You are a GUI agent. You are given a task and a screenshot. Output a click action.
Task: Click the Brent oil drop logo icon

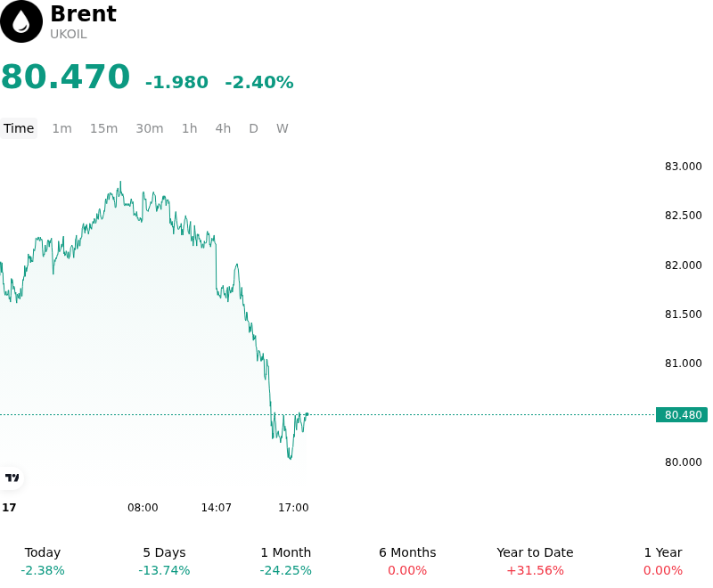(x=20, y=21)
